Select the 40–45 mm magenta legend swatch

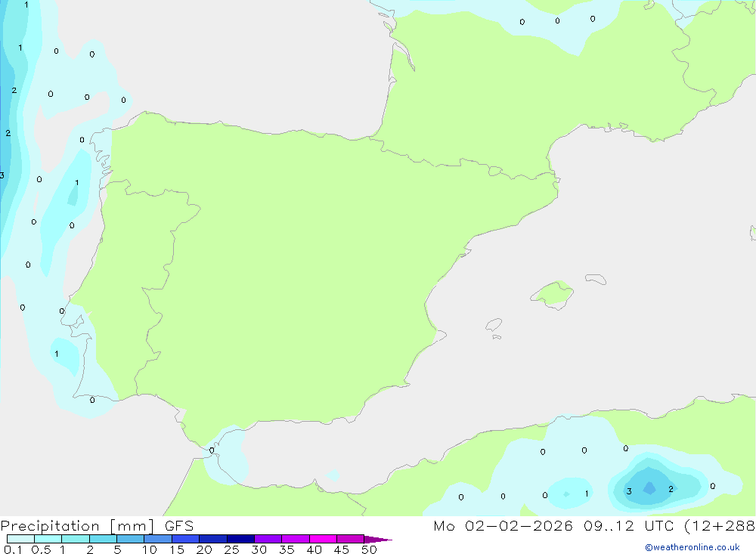pos(323,539)
